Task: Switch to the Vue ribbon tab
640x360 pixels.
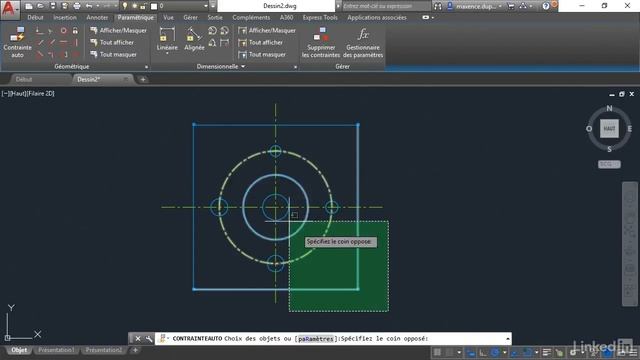Action: 168,18
